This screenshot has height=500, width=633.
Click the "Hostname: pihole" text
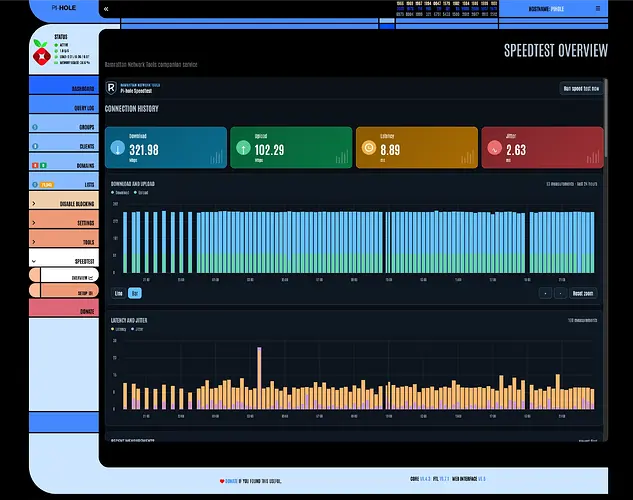[x=546, y=9]
